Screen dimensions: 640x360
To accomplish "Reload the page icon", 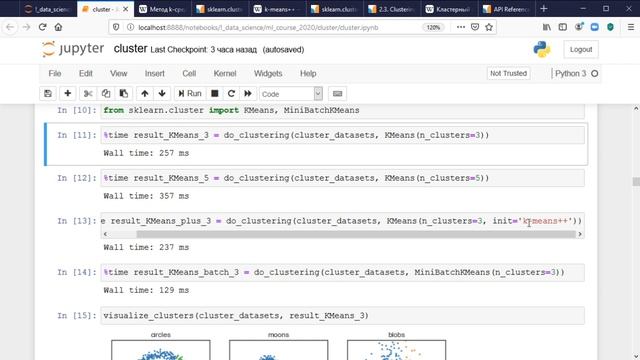I will (x=42, y=27).
